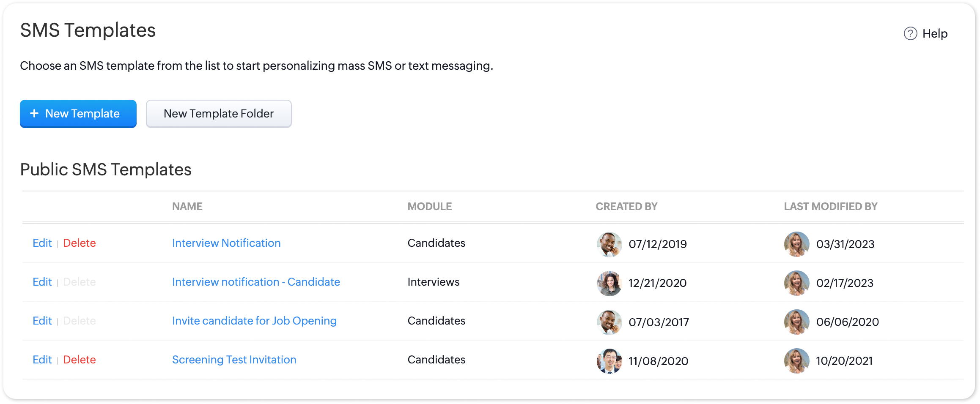This screenshot has height=404, width=980.
Task: Open Interview notification - Candidate template
Action: (x=256, y=282)
